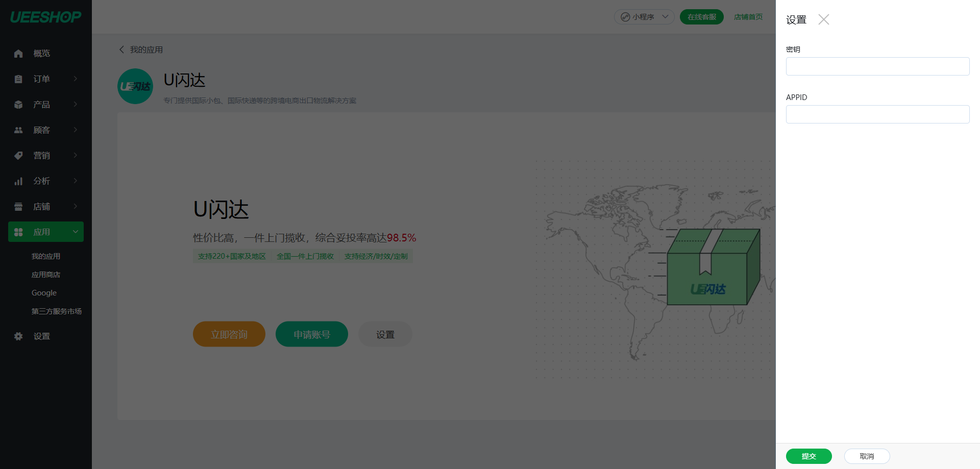Open the 店铺首页 link

748,17
